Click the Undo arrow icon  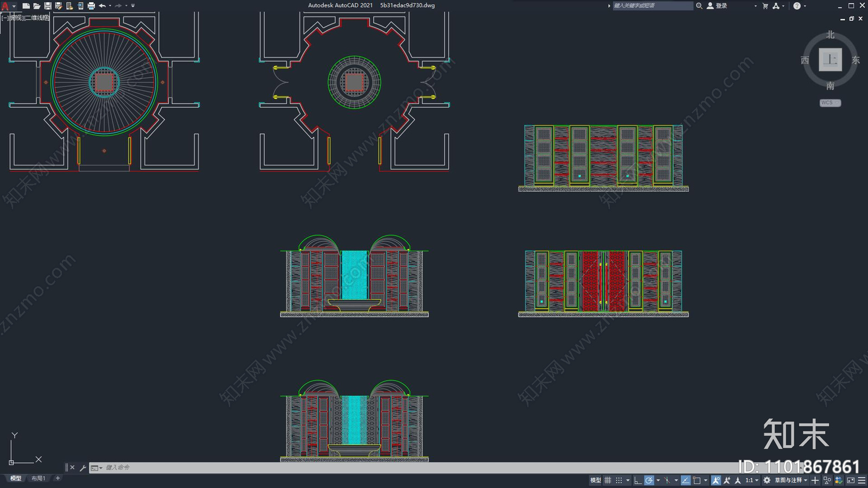click(102, 6)
